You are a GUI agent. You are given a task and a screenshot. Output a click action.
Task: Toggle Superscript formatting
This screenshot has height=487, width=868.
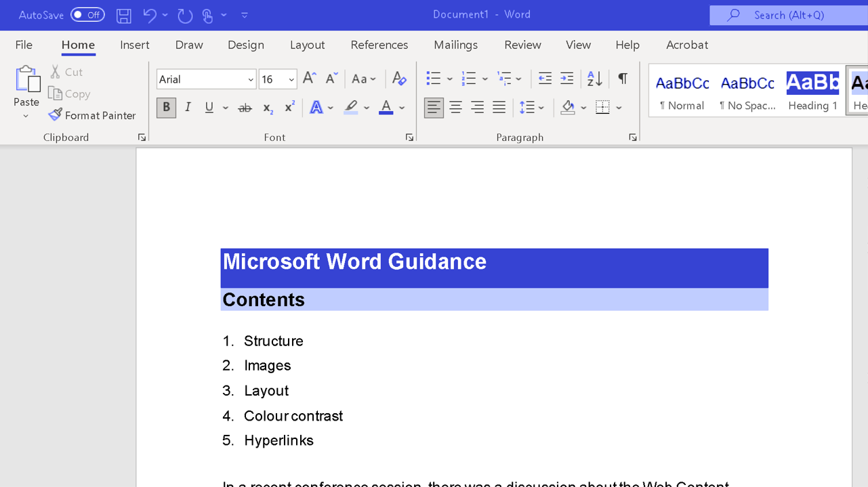tap(289, 108)
